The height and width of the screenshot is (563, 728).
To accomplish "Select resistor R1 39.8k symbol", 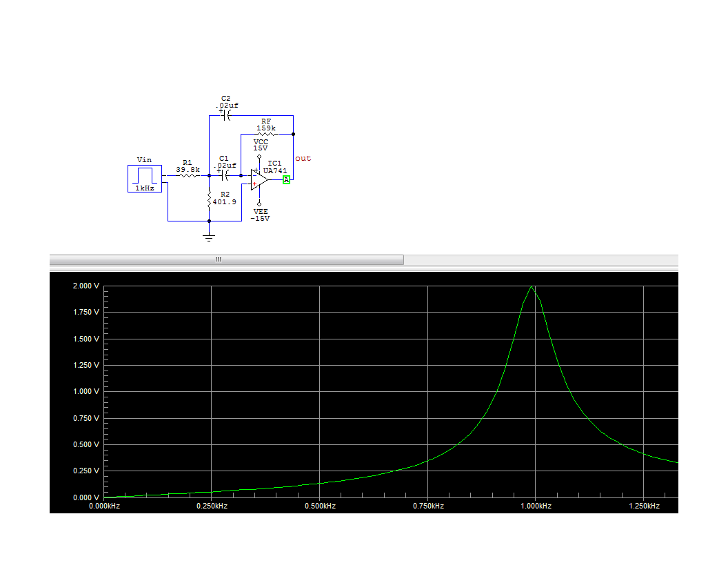I will point(188,175).
